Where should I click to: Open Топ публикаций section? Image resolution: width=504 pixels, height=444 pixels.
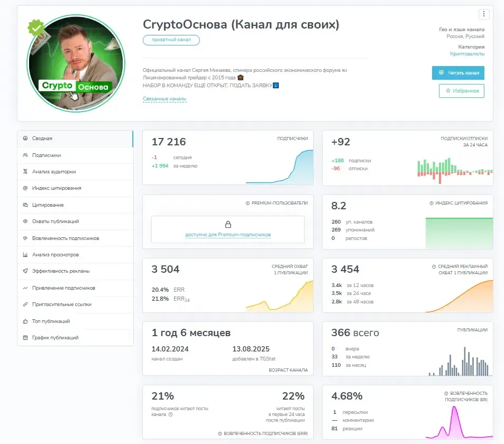(x=75, y=321)
